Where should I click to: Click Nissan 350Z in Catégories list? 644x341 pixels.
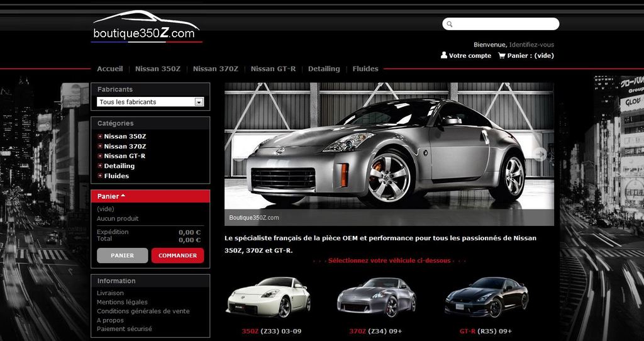tap(125, 137)
